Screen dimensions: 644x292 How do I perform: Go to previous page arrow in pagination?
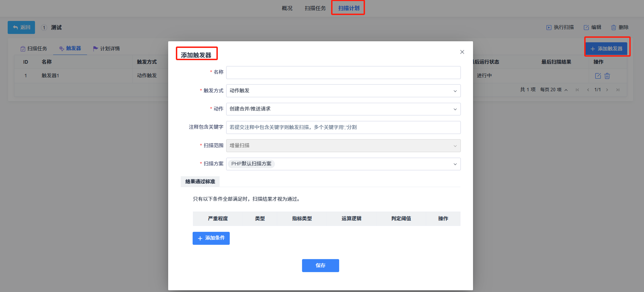588,90
